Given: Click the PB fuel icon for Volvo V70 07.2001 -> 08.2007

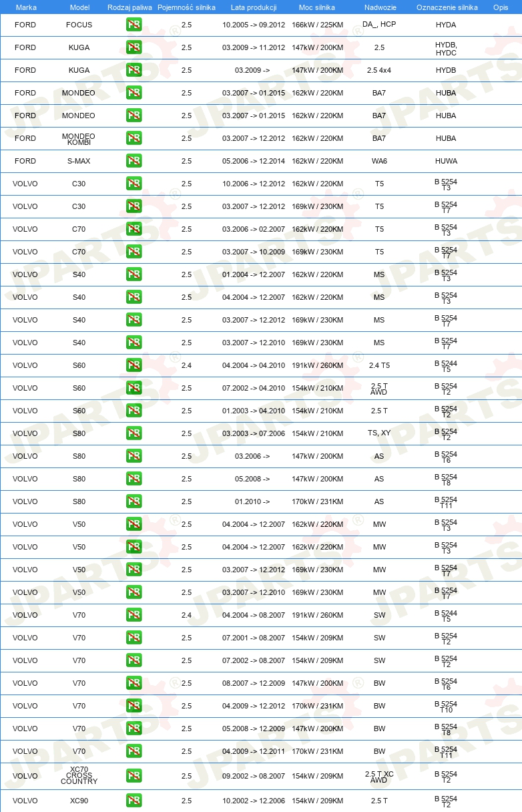Looking at the screenshot, I should pyautogui.click(x=134, y=638).
